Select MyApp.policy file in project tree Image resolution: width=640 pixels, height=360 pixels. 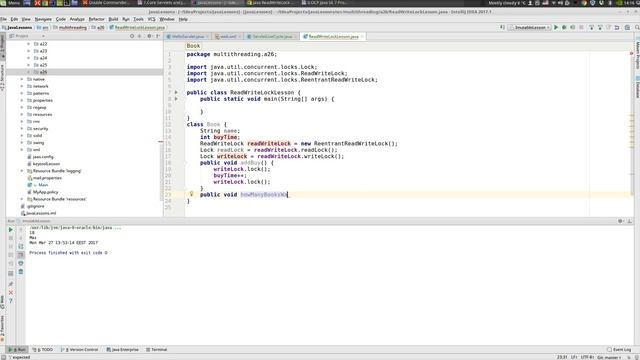pos(45,192)
